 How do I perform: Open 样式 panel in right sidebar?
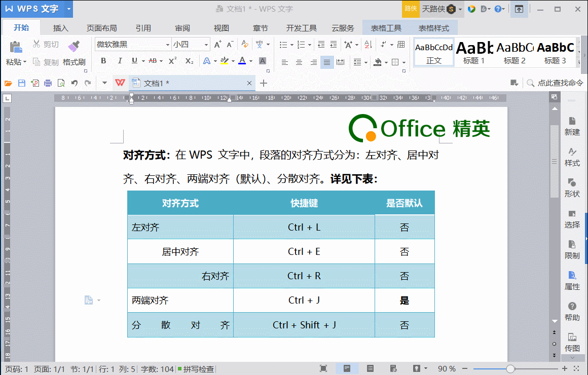[572, 157]
